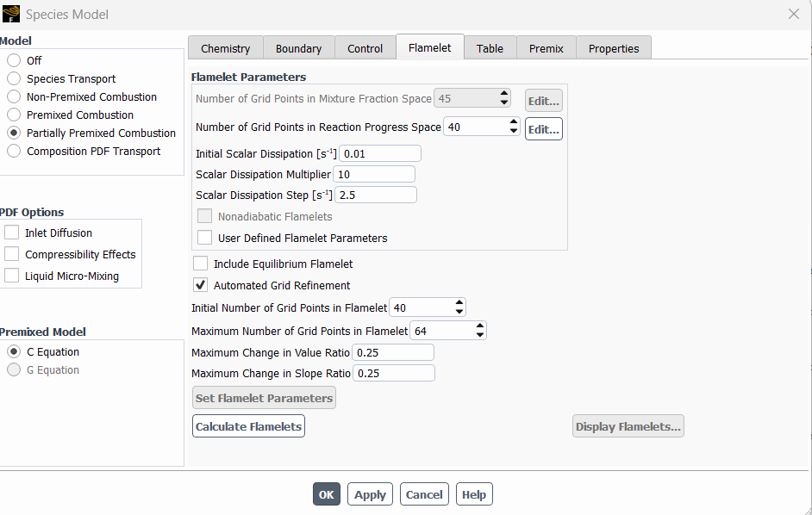Select Non-Premixed Combustion model
The height and width of the screenshot is (515, 812).
[14, 96]
